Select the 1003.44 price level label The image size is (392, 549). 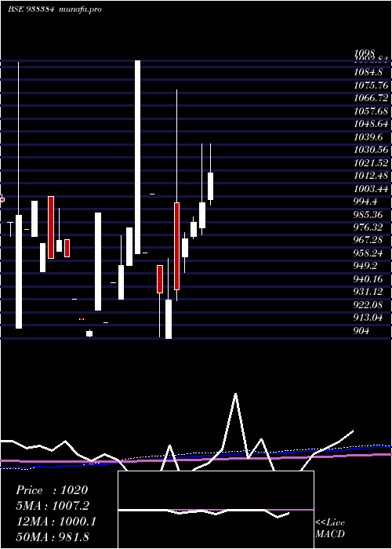point(371,189)
